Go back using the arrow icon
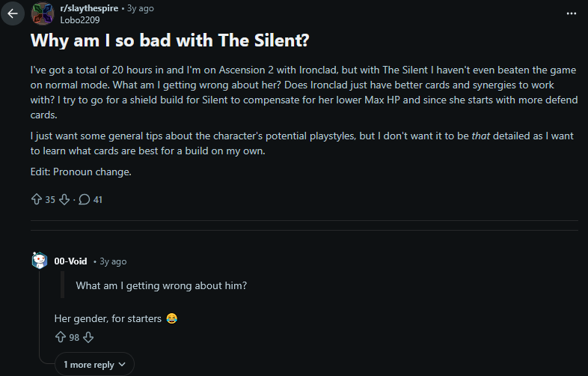The height and width of the screenshot is (376, 588). (13, 13)
